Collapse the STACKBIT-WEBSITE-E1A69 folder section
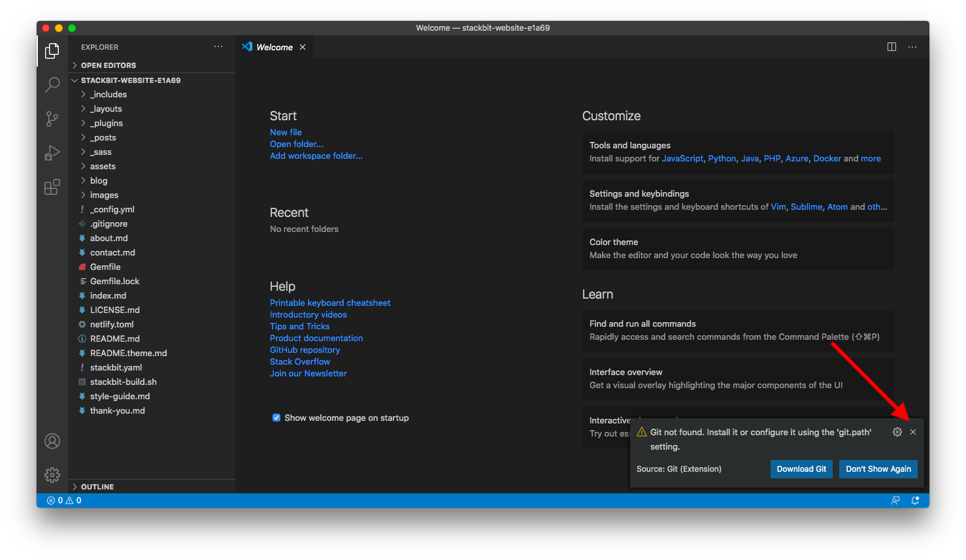966x560 pixels. point(152,80)
